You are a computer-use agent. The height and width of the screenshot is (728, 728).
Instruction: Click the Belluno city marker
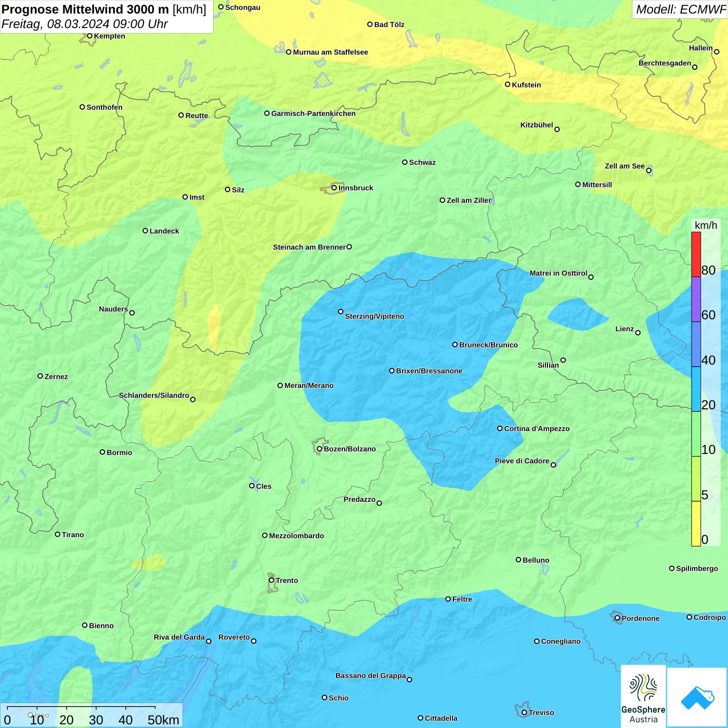518,560
